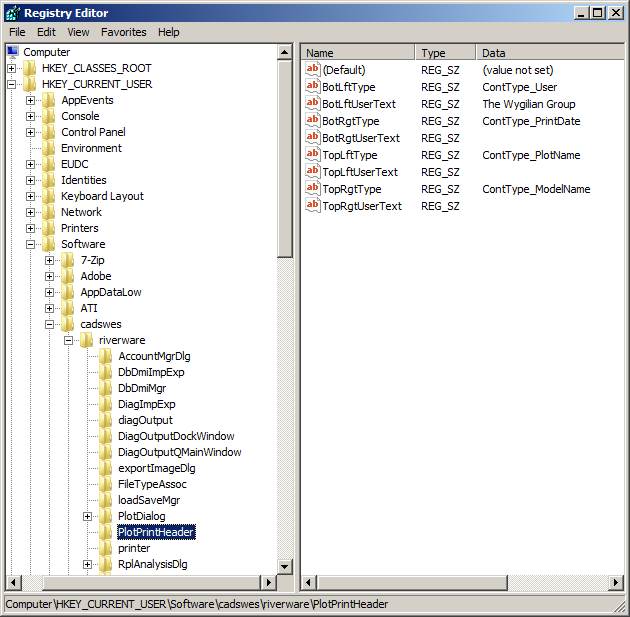Viewport: 630px width, 617px height.
Task: Click the ContType_PrintDate data value
Action: [531, 121]
